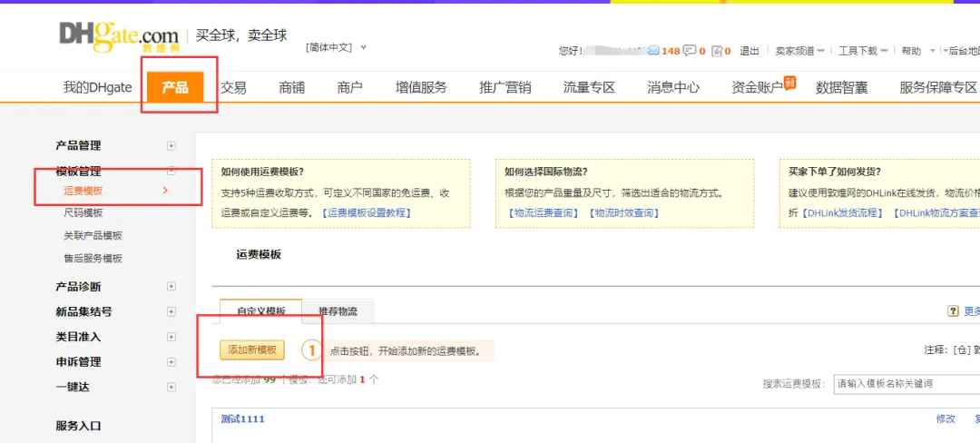The height and width of the screenshot is (443, 980).
Task: Select 运费模板 in the sidebar
Action: coord(83,190)
